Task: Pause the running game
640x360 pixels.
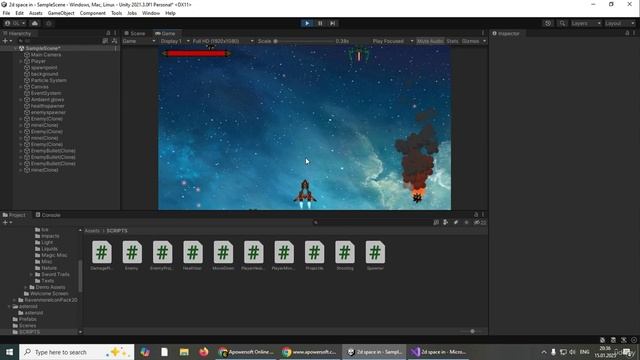Action: tap(320, 23)
